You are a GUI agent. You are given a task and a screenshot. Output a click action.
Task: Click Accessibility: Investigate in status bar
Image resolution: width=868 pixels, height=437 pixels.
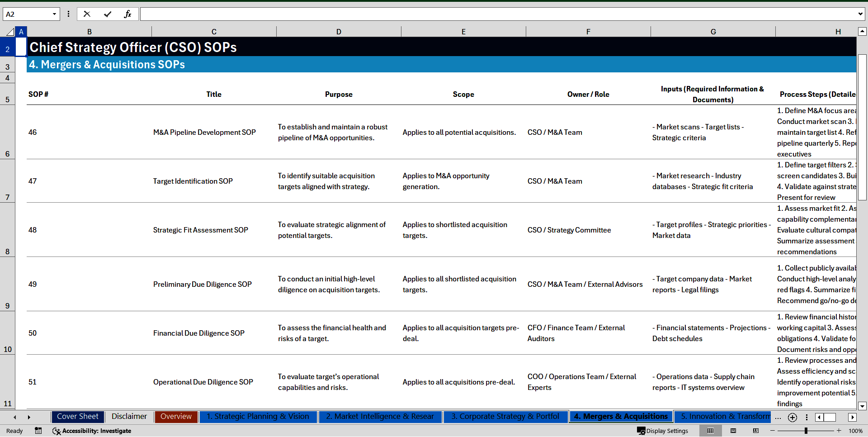pos(92,431)
